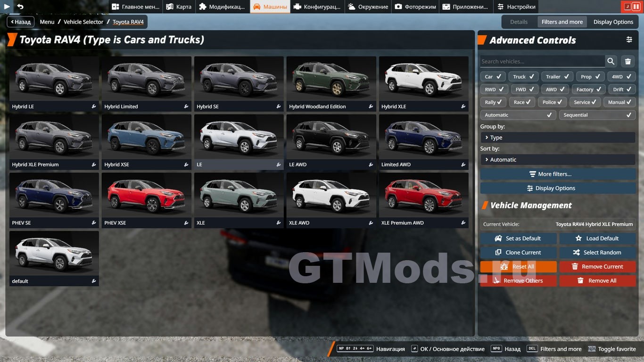The image size is (644, 362).
Task: Click the Remove All button
Action: click(597, 281)
